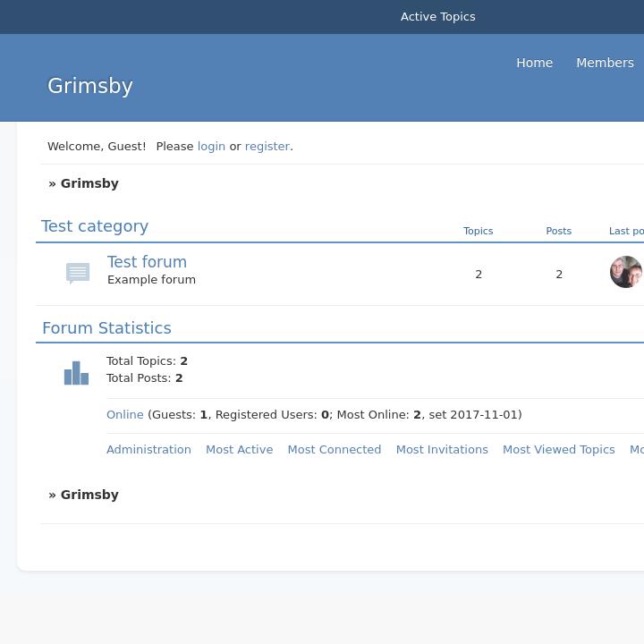Open the last poster's avatar thumbnail
This screenshot has width=644, height=644.
(x=625, y=272)
